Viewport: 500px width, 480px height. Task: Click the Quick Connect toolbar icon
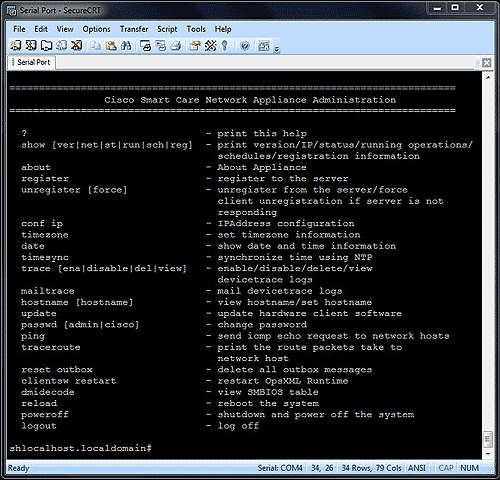tap(31, 45)
